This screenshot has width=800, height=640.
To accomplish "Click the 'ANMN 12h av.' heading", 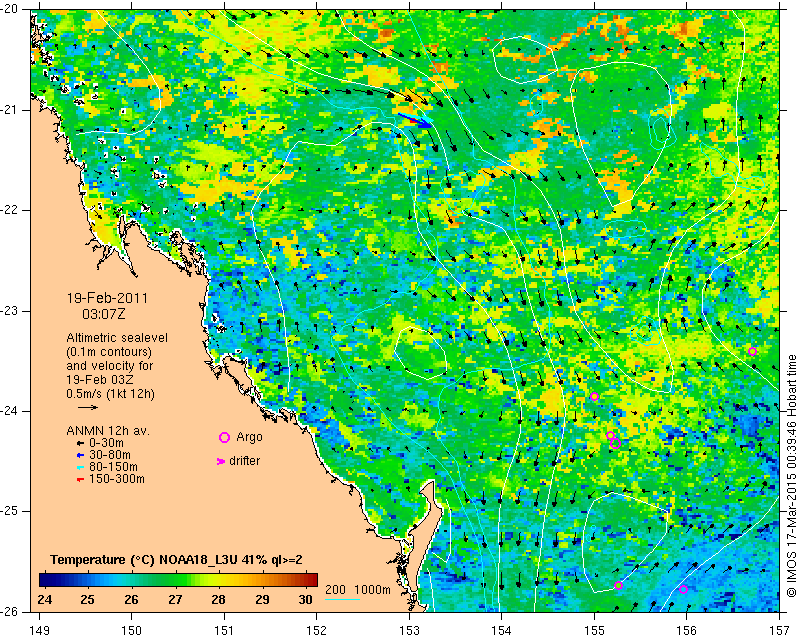I will 108,431.
